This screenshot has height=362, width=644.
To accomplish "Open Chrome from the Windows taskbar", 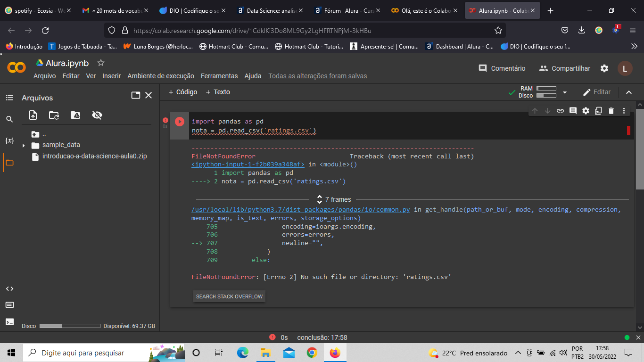I will click(x=312, y=353).
